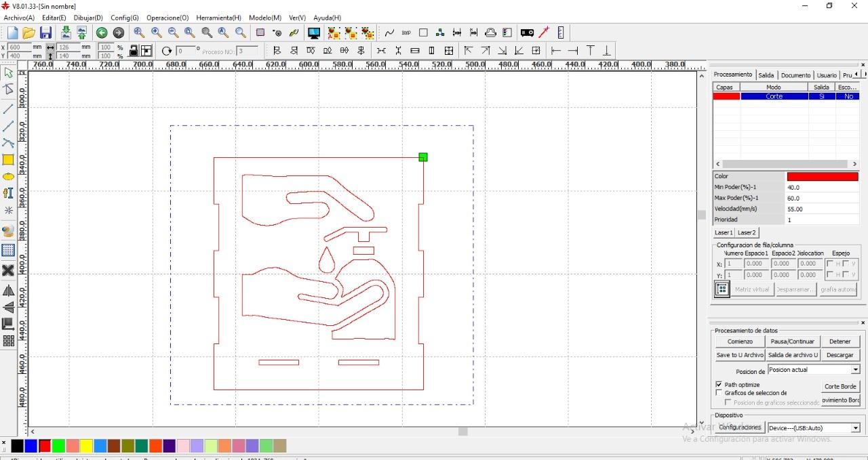Click the mirror vertical tool in left toolbar
The image size is (868, 460).
click(8, 308)
